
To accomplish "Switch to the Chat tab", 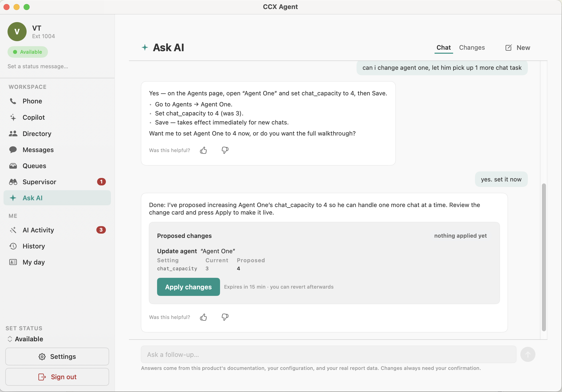I will point(444,48).
